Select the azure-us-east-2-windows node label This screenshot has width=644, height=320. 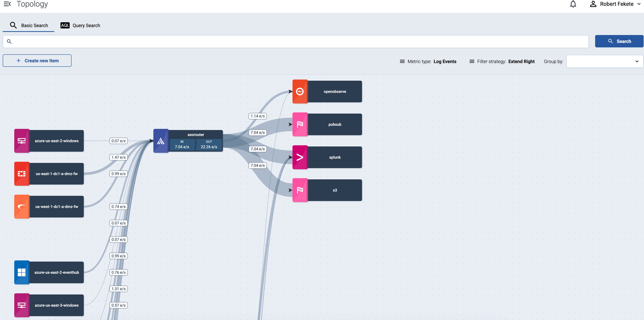[x=57, y=141]
